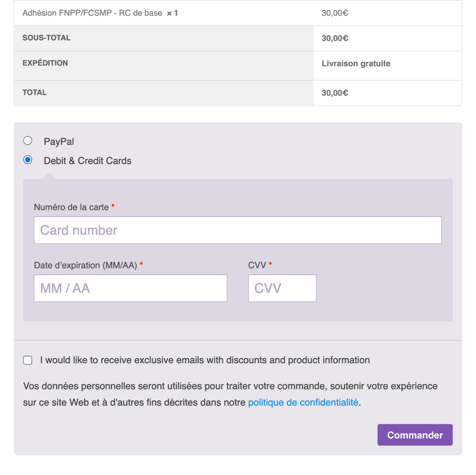Click the Card number input field
The image size is (476, 475).
pos(238,230)
